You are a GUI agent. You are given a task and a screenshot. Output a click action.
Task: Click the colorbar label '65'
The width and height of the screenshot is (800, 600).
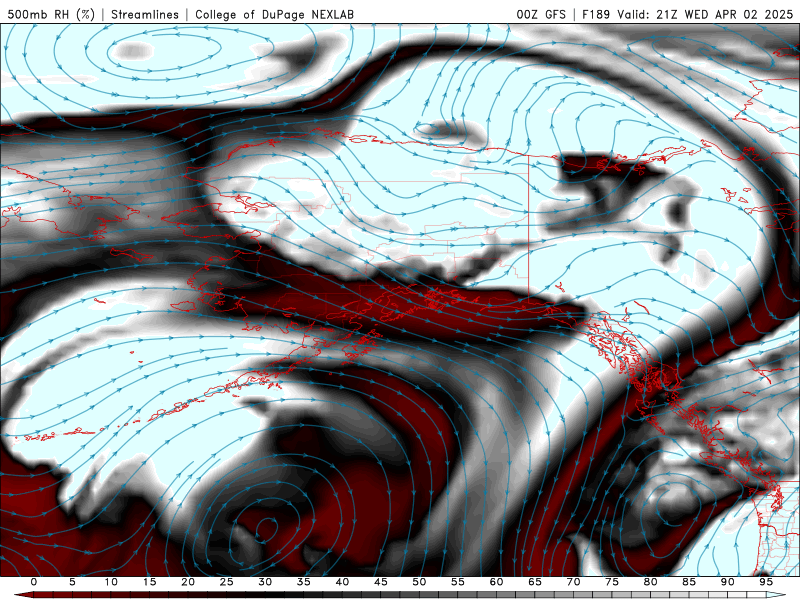click(535, 582)
